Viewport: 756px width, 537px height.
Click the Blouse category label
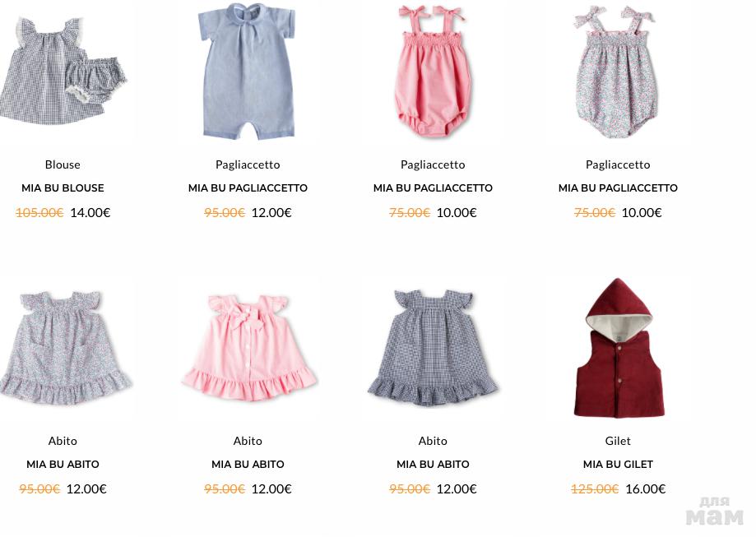click(x=63, y=164)
